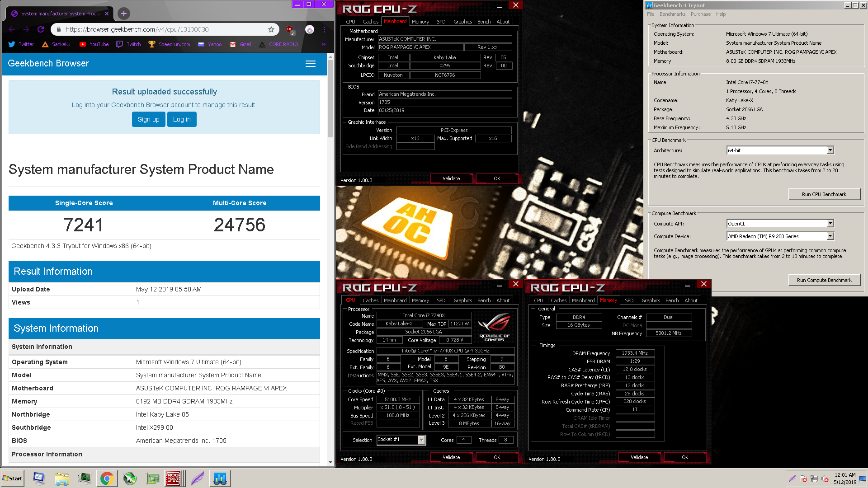Image resolution: width=868 pixels, height=488 pixels.
Task: Open Memory tab in CPU tab CPU-Z window
Action: 420,300
